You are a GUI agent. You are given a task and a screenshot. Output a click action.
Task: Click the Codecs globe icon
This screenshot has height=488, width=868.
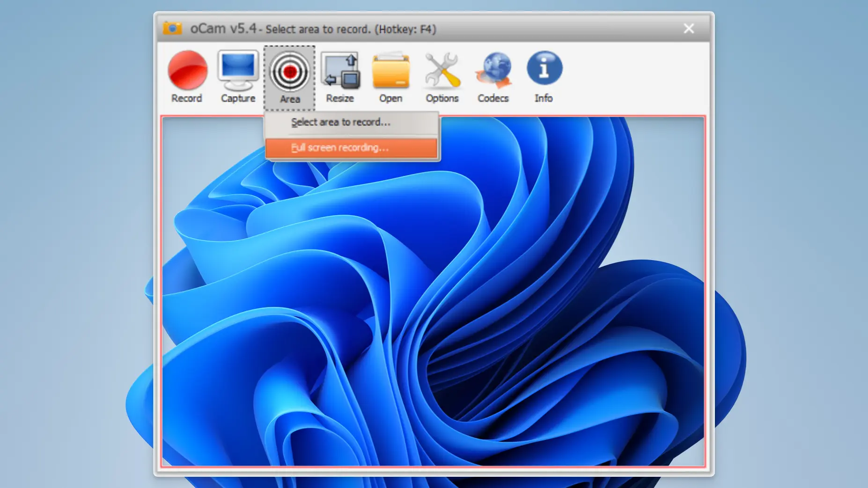coord(493,70)
